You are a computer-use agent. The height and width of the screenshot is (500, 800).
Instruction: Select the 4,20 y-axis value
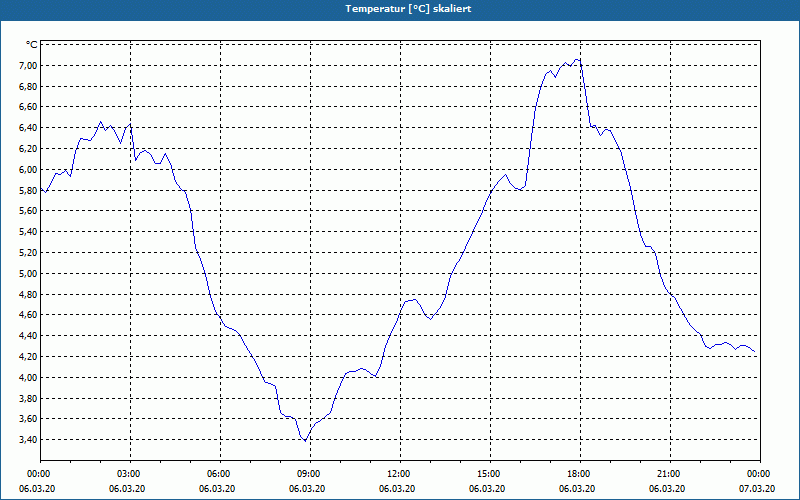click(29, 357)
